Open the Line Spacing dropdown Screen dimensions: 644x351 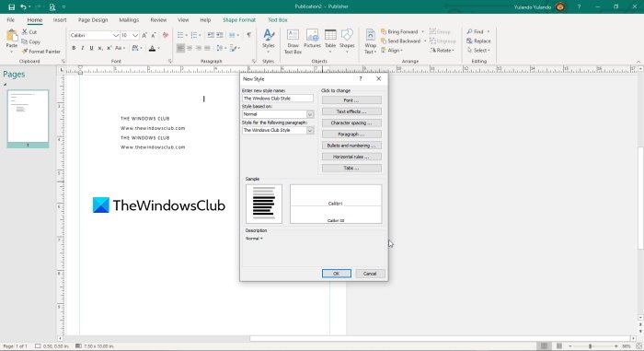[x=222, y=48]
